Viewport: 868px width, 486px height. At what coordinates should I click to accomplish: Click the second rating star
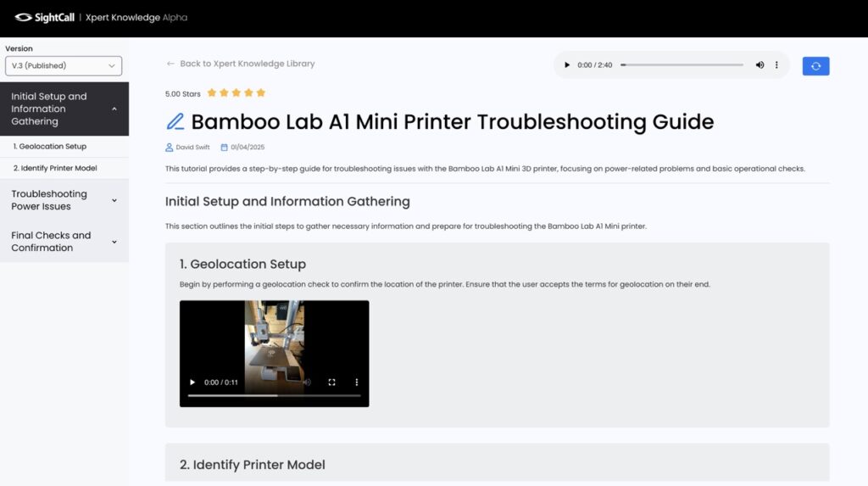[224, 93]
